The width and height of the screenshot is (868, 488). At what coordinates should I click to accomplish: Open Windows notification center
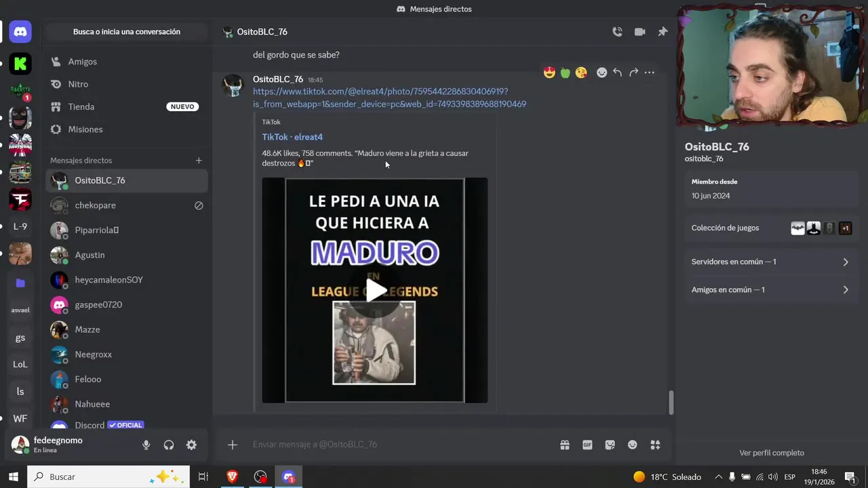[850, 477]
